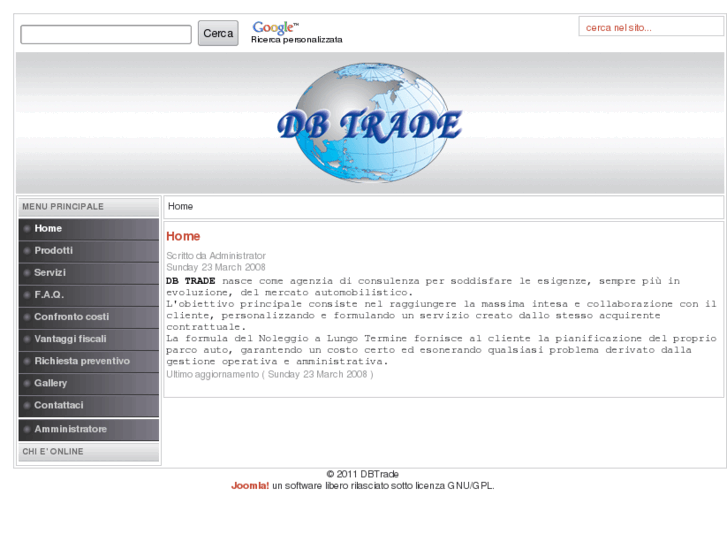Click the DB TRADE globe logo banner
This screenshot has width=727, height=545.
[370, 122]
